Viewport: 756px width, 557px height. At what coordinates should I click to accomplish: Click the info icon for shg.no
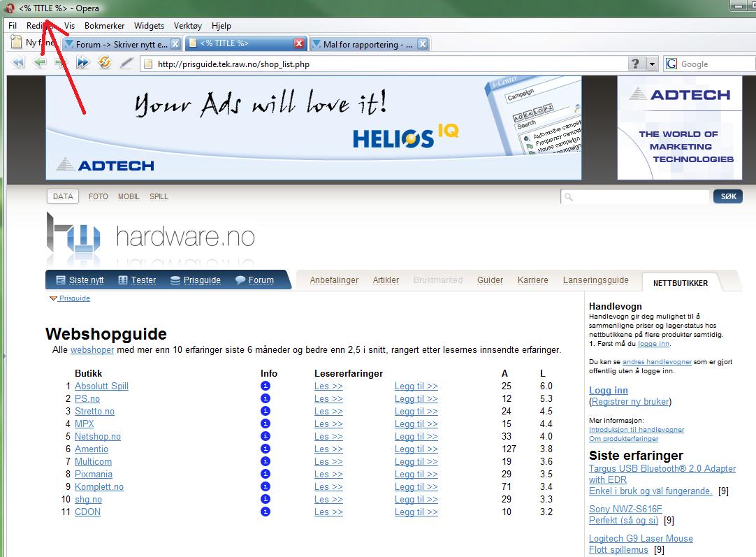tap(266, 499)
